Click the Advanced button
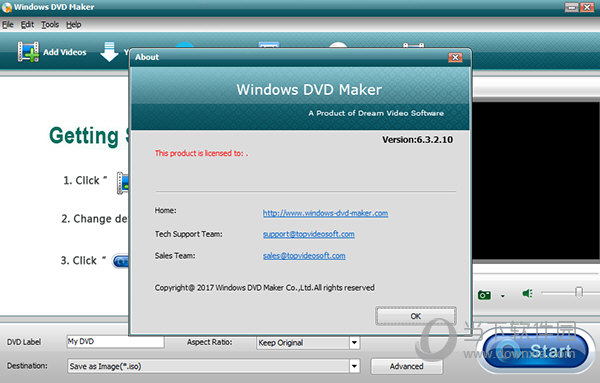600x383 pixels. point(406,366)
